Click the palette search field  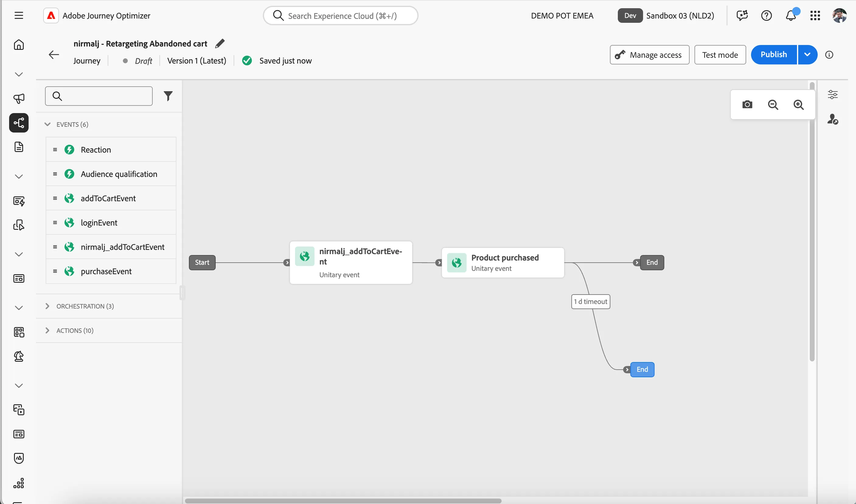(99, 96)
